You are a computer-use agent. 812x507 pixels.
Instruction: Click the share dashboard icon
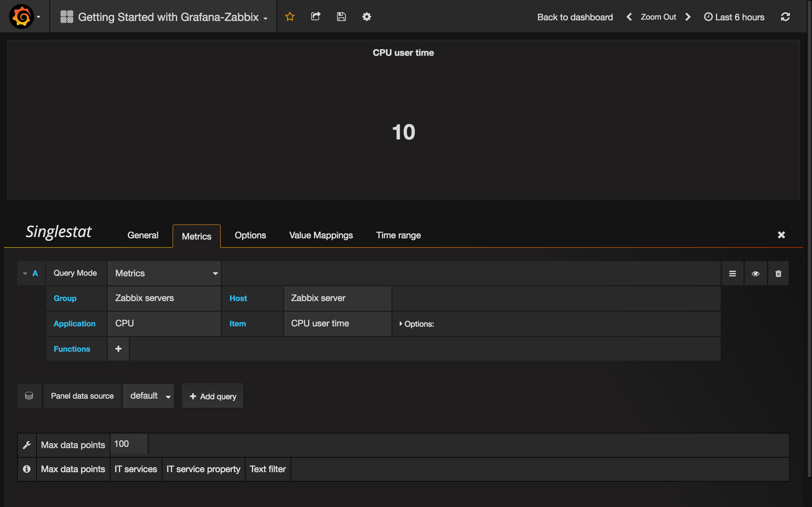coord(315,16)
